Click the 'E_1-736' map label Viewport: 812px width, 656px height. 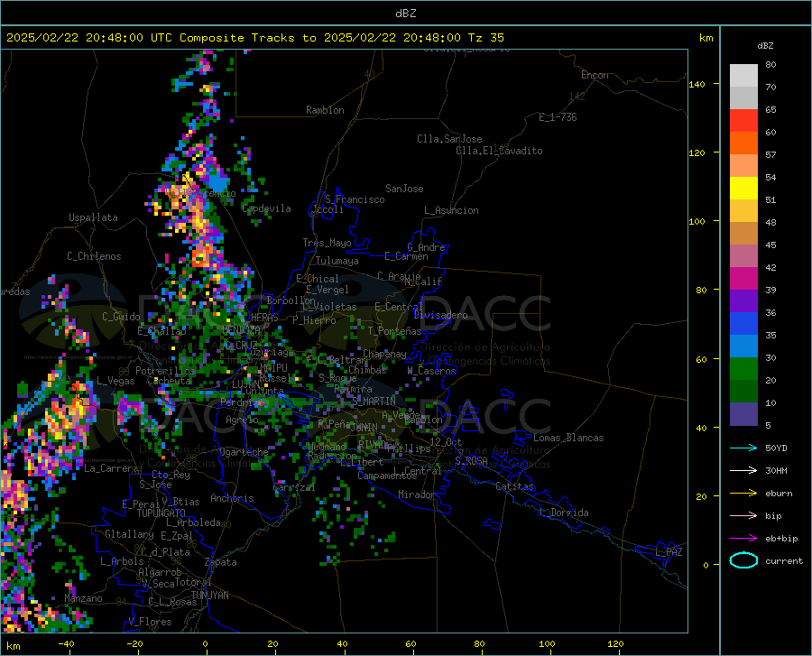558,117
